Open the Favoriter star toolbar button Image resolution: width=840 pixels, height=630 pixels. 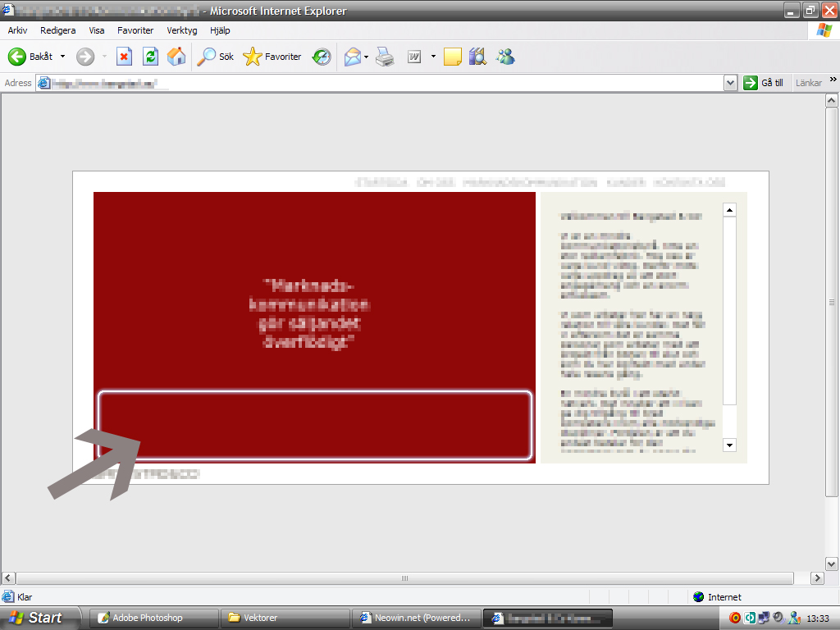tap(272, 57)
